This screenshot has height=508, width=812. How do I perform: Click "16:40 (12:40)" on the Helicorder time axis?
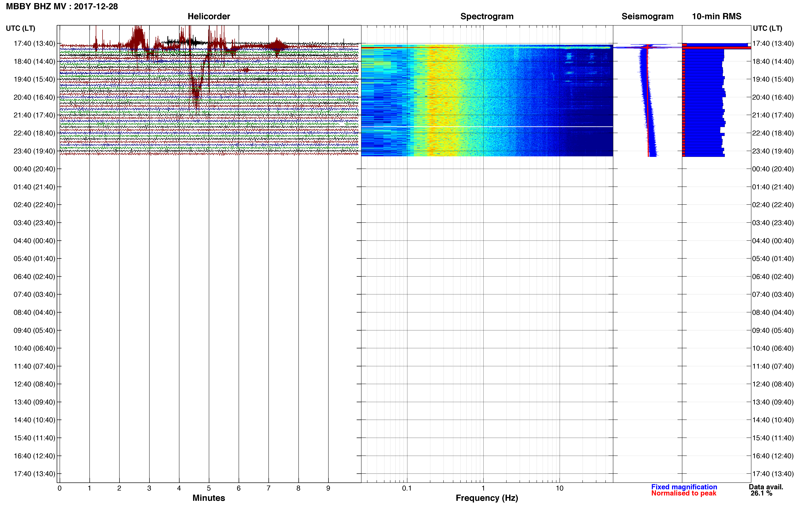(x=34, y=456)
